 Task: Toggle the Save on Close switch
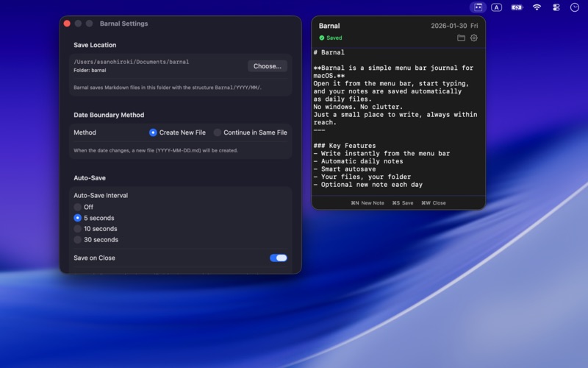point(279,258)
